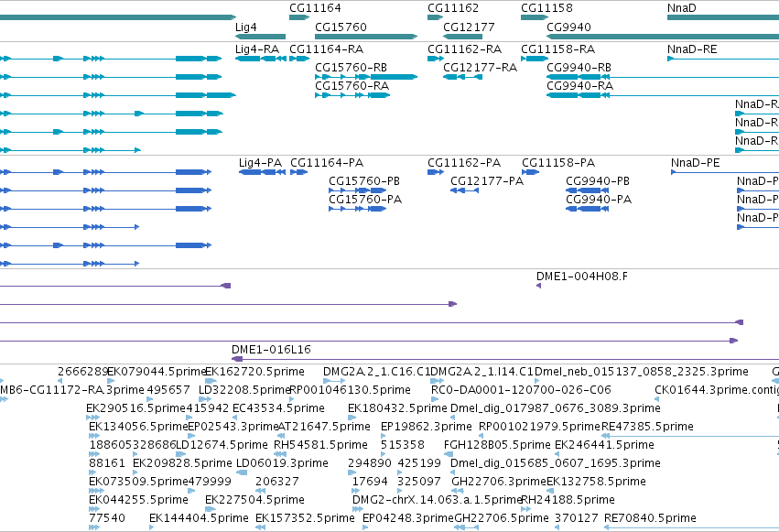
Task: Click the CG11158-PA CDS label
Action: click(558, 163)
